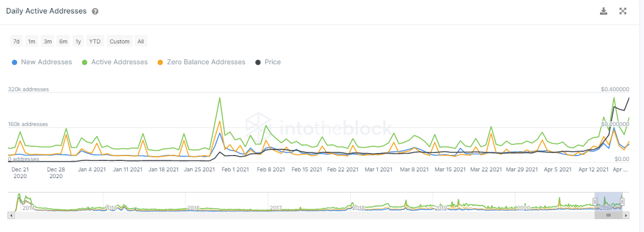Select the 7d time range
The image size is (644, 232).
coord(17,41)
